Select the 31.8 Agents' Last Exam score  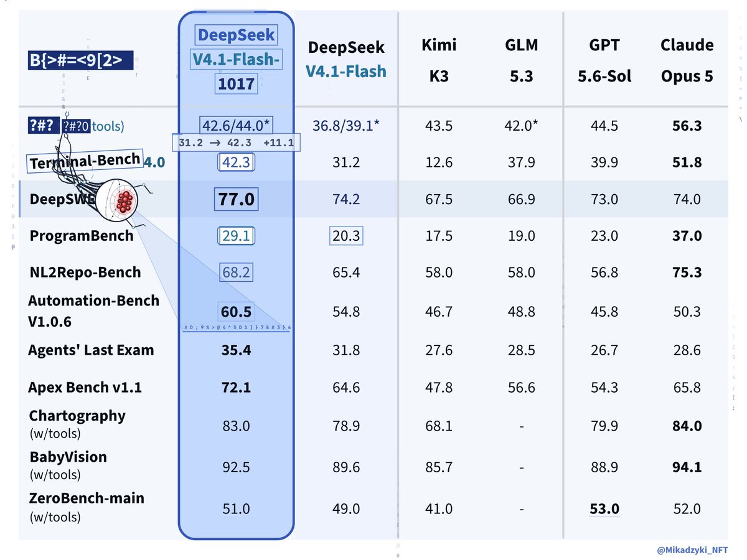click(345, 350)
